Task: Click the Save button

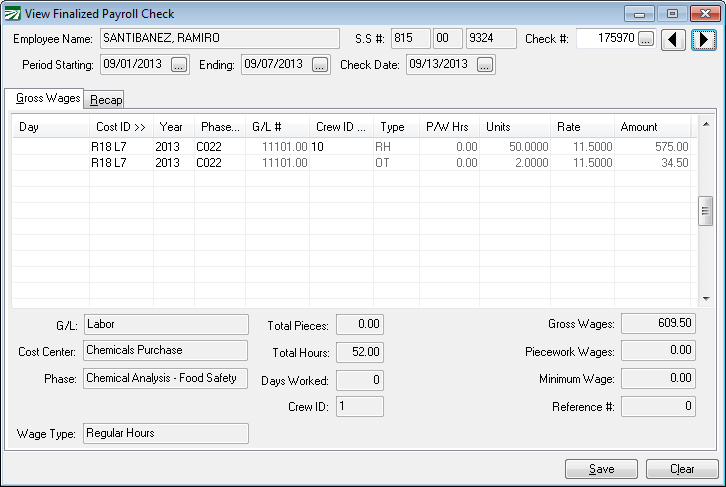Action: pyautogui.click(x=601, y=469)
